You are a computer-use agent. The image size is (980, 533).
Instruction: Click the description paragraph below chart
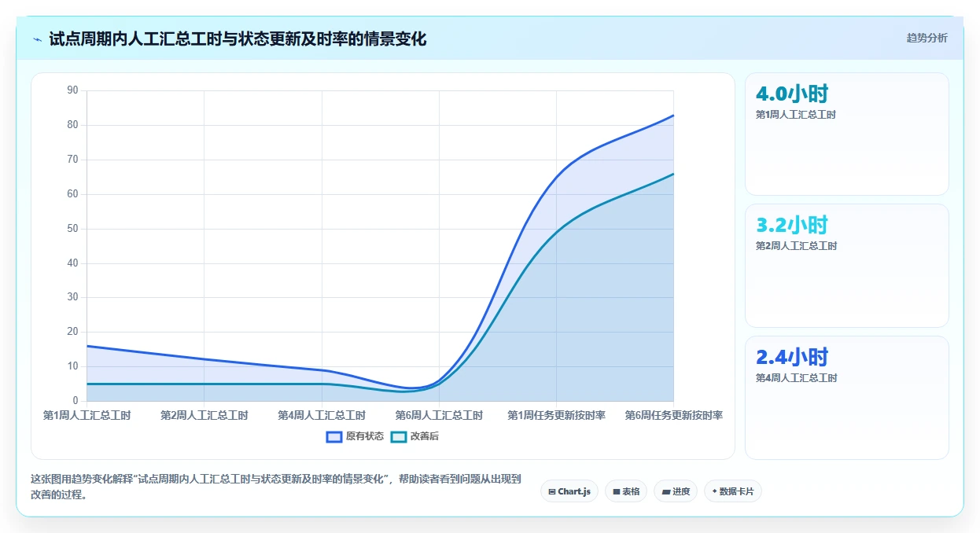coord(276,487)
